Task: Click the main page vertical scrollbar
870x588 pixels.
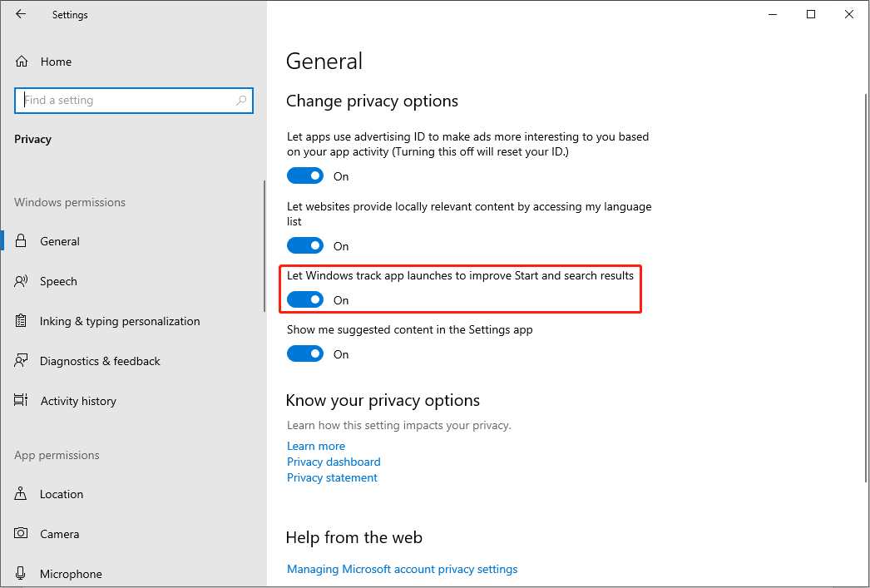Action: tap(867, 289)
